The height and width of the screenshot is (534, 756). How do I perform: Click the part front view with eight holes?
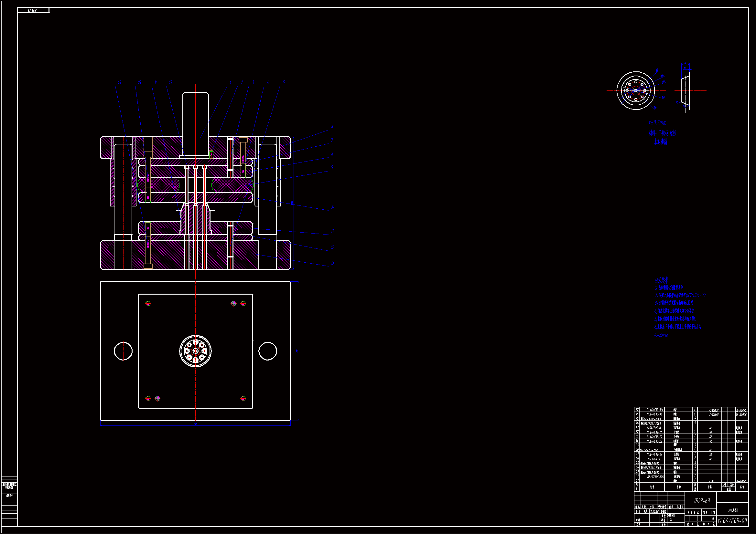click(x=635, y=90)
